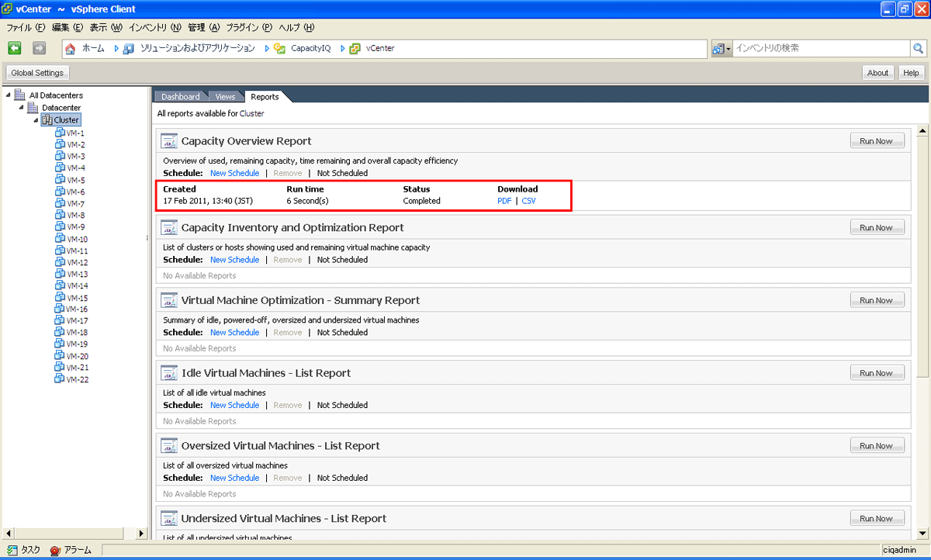The height and width of the screenshot is (560, 931).
Task: Open Global Settings
Action: tap(37, 73)
